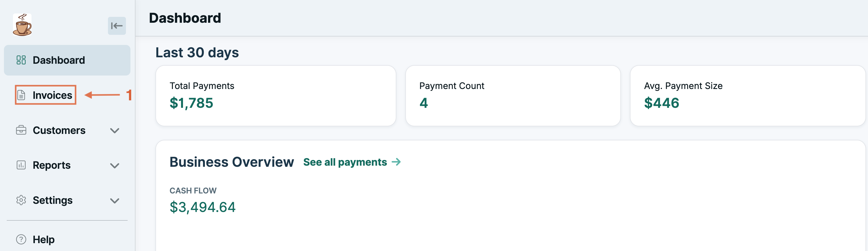
Task: Click the See all payments arrow icon
Action: tap(397, 162)
